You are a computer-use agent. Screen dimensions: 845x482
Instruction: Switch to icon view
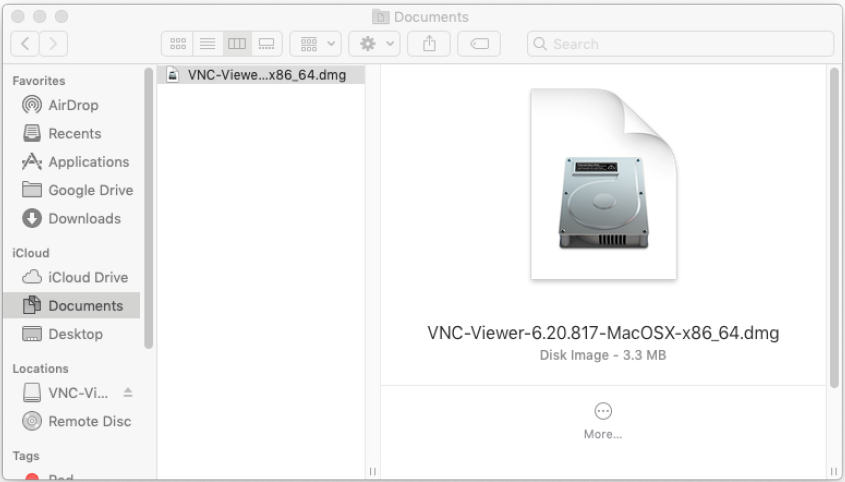pos(177,44)
